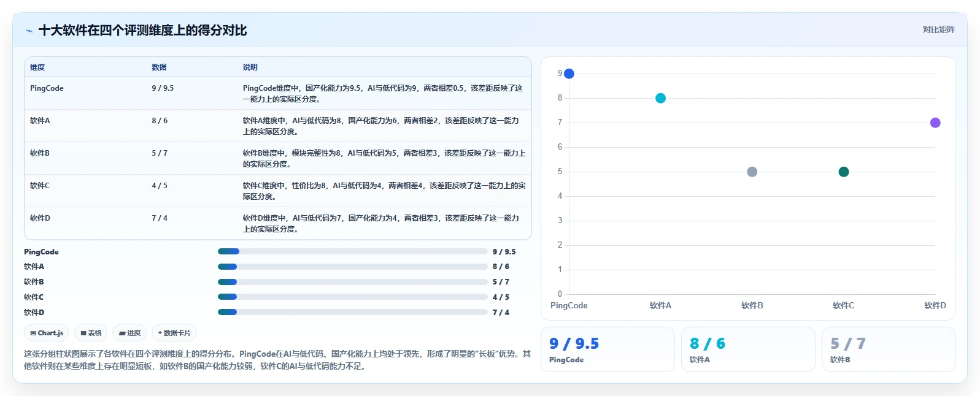Screen dimensions: 980x396
Task: Click the 软件B x-axis label of the chart
Action: [752, 305]
